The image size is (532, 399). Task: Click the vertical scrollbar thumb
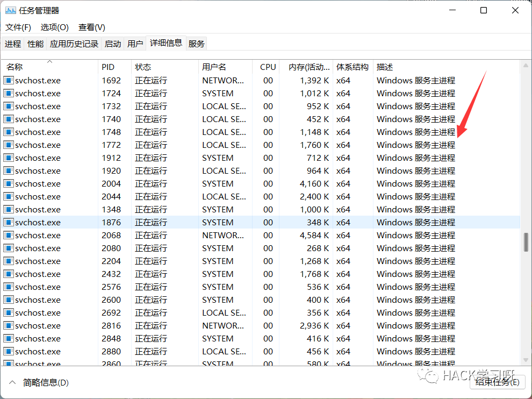click(526, 242)
